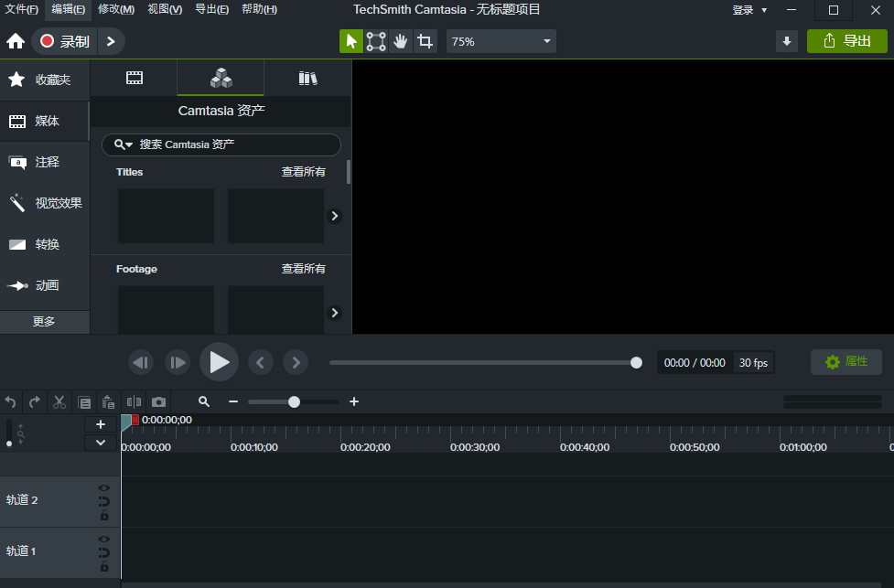
Task: Open 视觉效果 visual effects in sidebar
Action: click(45, 203)
